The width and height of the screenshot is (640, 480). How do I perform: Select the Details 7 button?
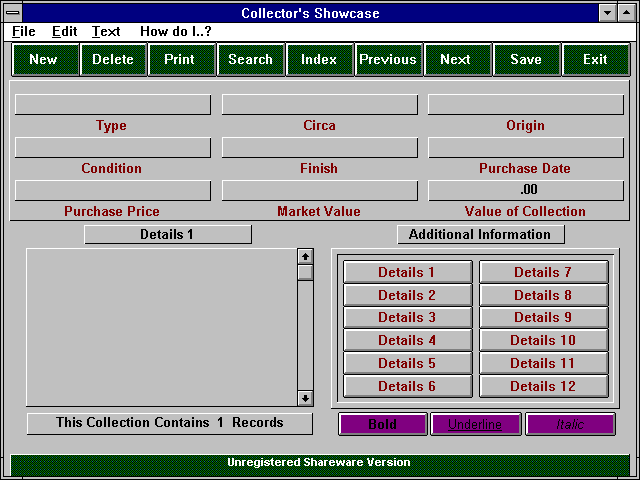tap(543, 272)
